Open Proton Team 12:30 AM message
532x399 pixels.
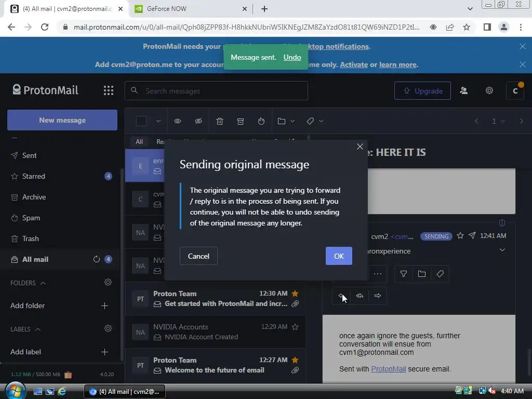coord(216,299)
